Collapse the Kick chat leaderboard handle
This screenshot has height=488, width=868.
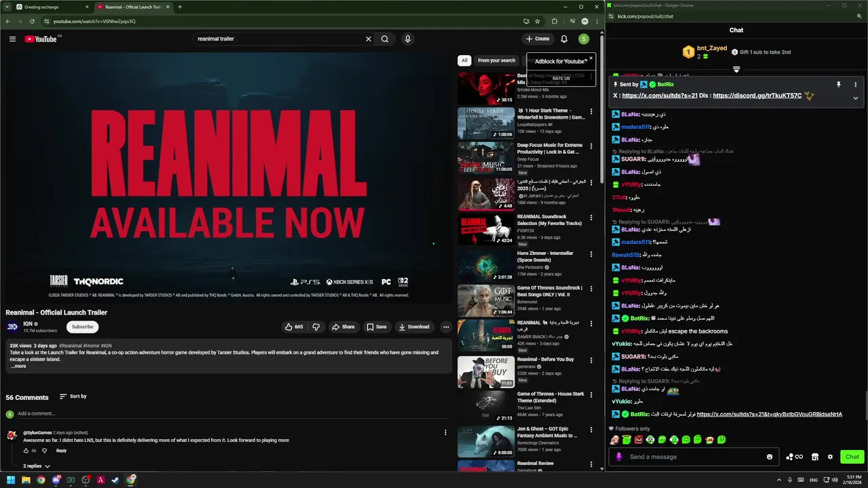pos(736,69)
